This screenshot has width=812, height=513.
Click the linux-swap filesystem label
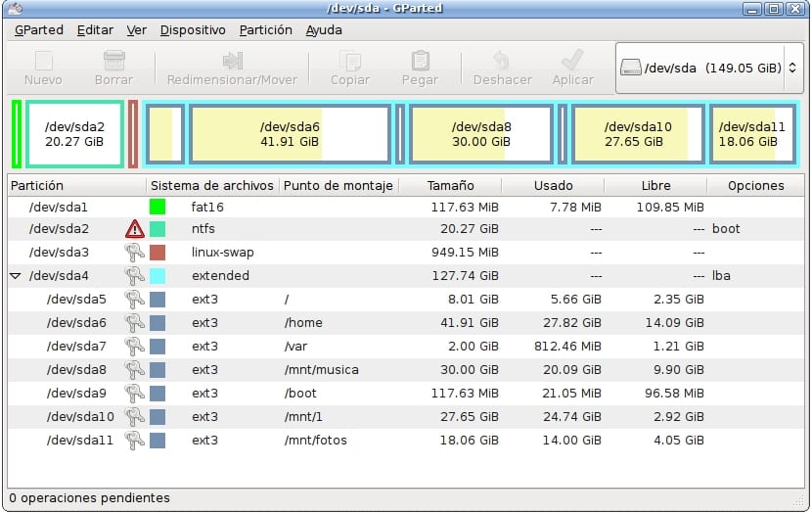pos(223,253)
